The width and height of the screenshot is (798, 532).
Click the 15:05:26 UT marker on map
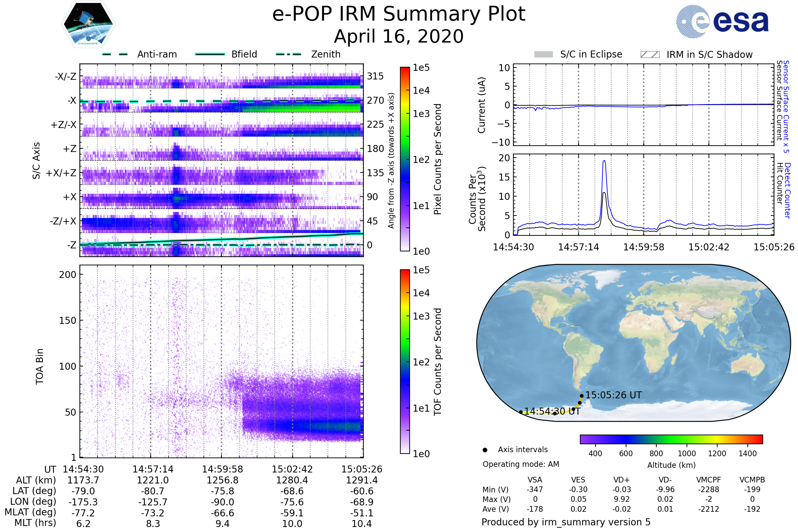point(582,396)
